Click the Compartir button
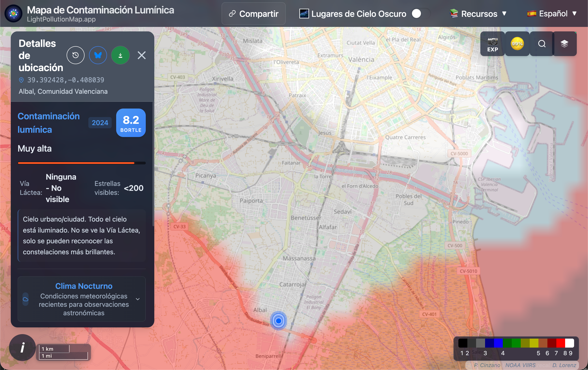588x370 pixels. pyautogui.click(x=253, y=14)
